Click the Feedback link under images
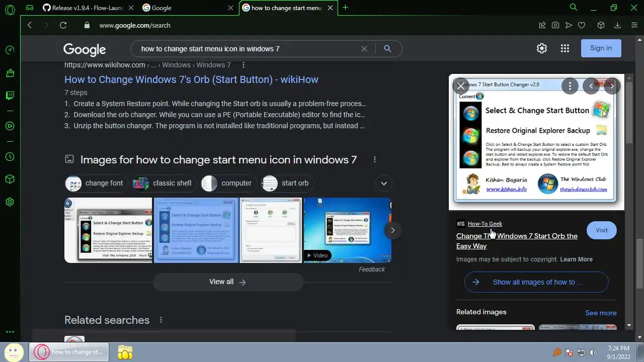644x362 pixels. 371,269
